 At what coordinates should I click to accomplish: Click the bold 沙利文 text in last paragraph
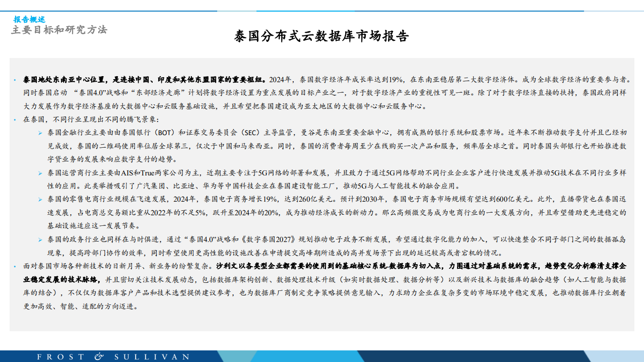pyautogui.click(x=227, y=265)
